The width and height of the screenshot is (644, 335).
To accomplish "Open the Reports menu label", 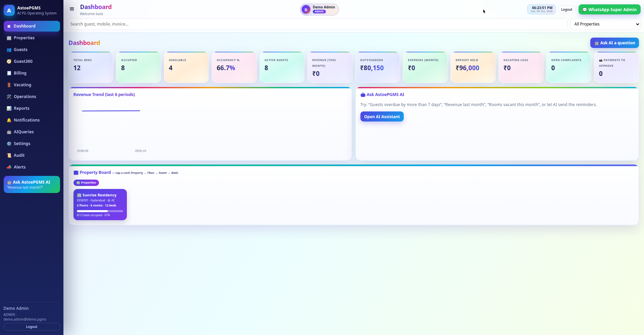I will pyautogui.click(x=21, y=108).
